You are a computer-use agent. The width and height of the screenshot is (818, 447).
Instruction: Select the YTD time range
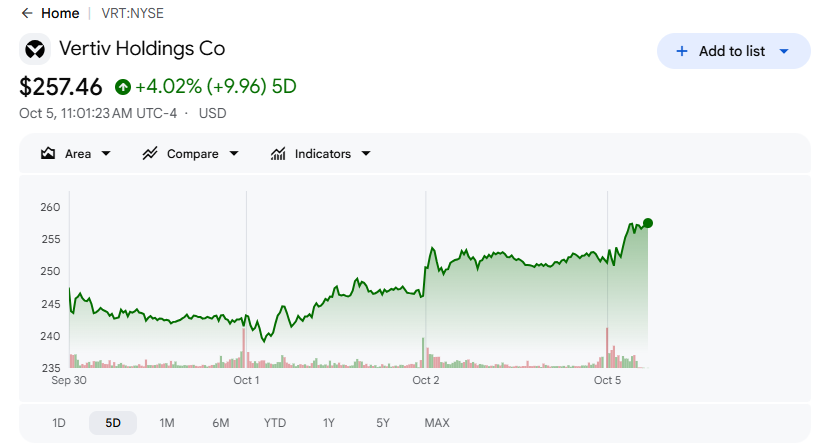(275, 422)
